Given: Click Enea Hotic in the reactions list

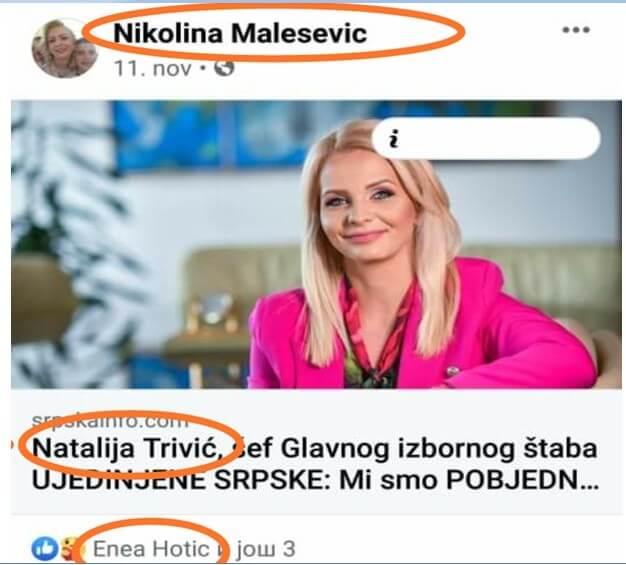Looking at the screenshot, I should click(x=151, y=549).
